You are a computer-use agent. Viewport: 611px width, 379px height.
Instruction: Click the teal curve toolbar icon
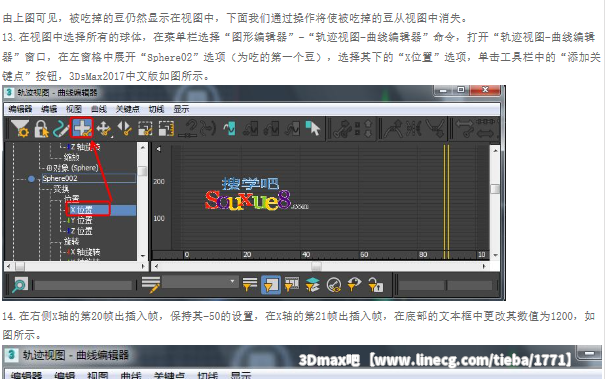point(229,129)
